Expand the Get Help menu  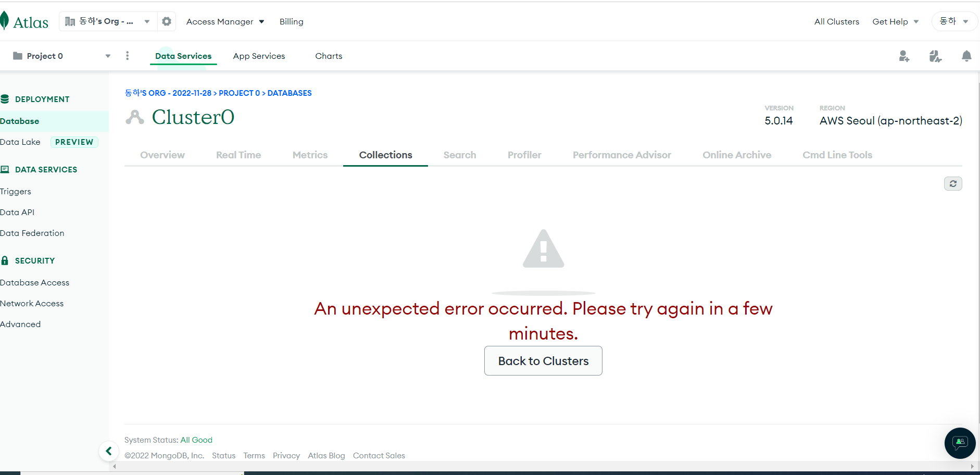click(x=896, y=21)
